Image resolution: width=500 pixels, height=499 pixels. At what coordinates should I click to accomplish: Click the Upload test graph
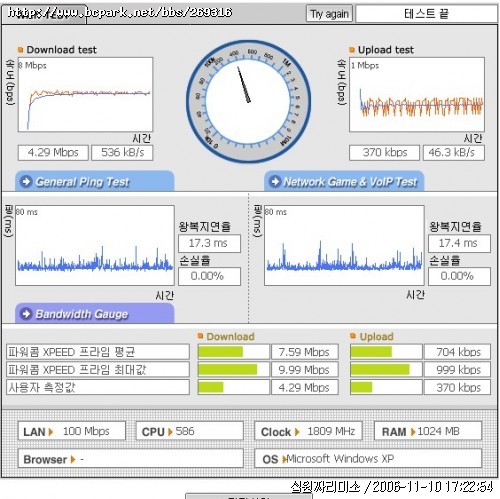click(417, 95)
